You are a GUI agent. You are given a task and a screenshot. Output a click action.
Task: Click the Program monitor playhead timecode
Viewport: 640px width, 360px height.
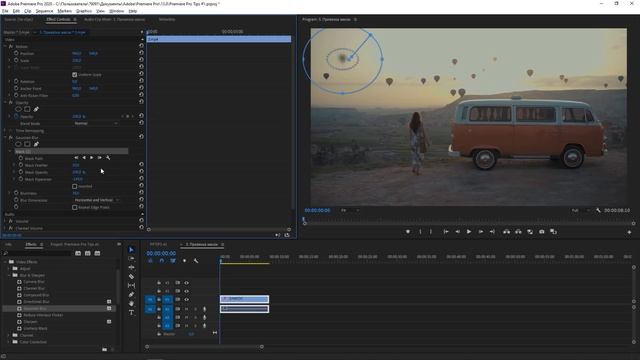coord(317,210)
